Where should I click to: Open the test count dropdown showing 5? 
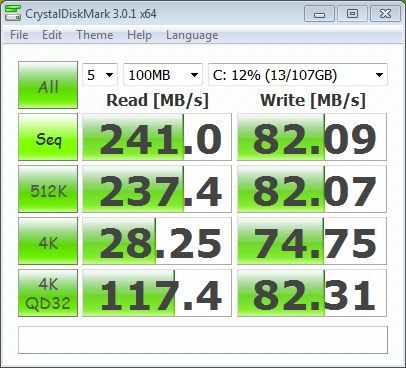[x=100, y=75]
